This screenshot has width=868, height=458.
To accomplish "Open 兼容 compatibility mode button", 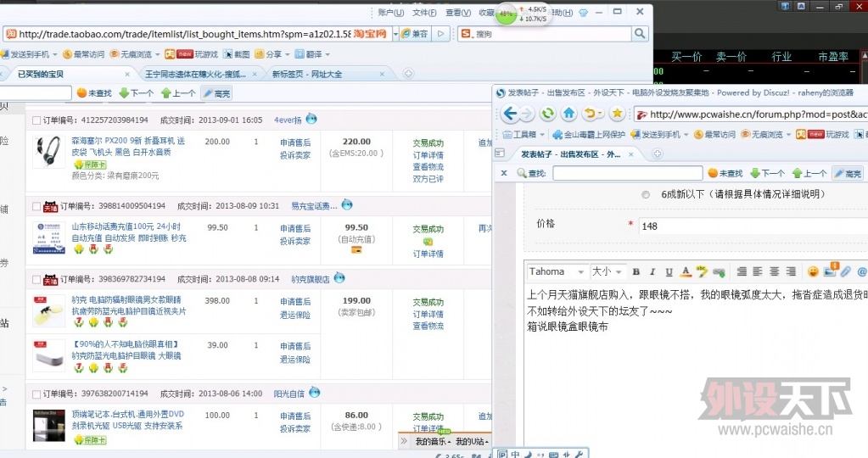I will [415, 34].
